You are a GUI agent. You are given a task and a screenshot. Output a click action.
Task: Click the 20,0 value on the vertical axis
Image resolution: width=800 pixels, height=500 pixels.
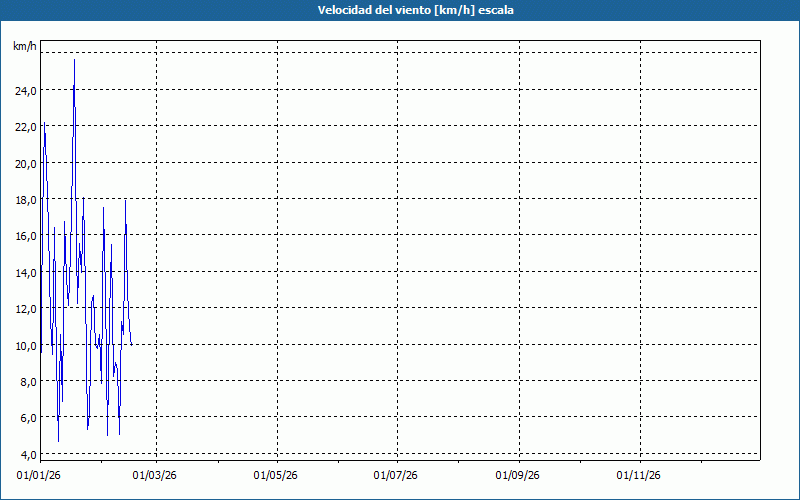point(26,164)
